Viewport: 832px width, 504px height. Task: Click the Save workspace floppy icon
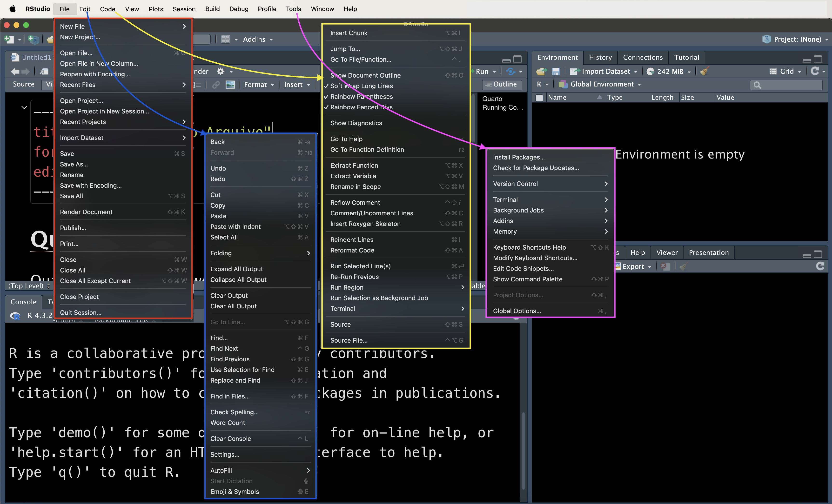tap(556, 72)
